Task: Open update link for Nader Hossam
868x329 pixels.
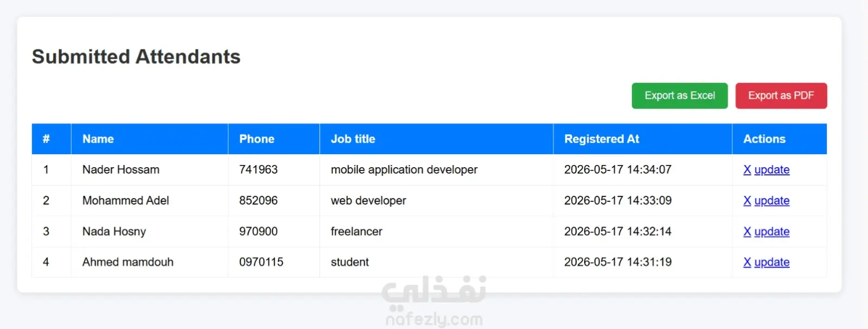Action: (771, 170)
